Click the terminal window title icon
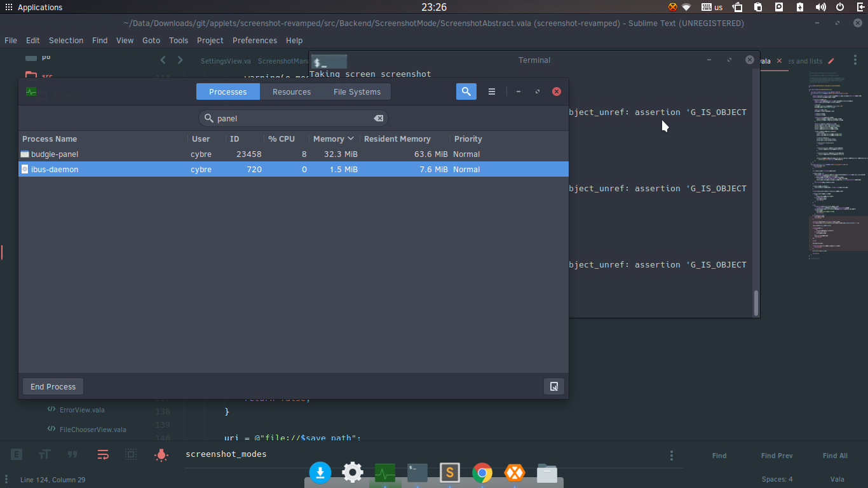This screenshot has width=868, height=488. [x=329, y=62]
